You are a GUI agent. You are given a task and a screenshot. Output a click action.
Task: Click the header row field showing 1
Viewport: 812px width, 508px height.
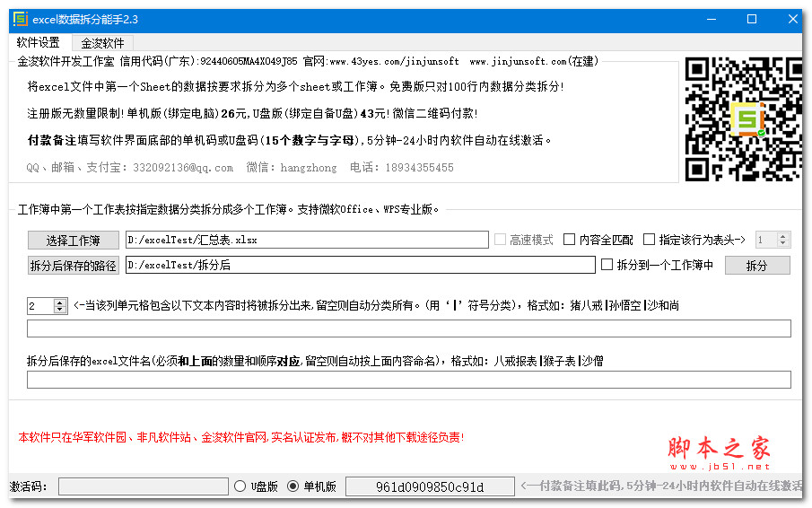[x=766, y=240]
